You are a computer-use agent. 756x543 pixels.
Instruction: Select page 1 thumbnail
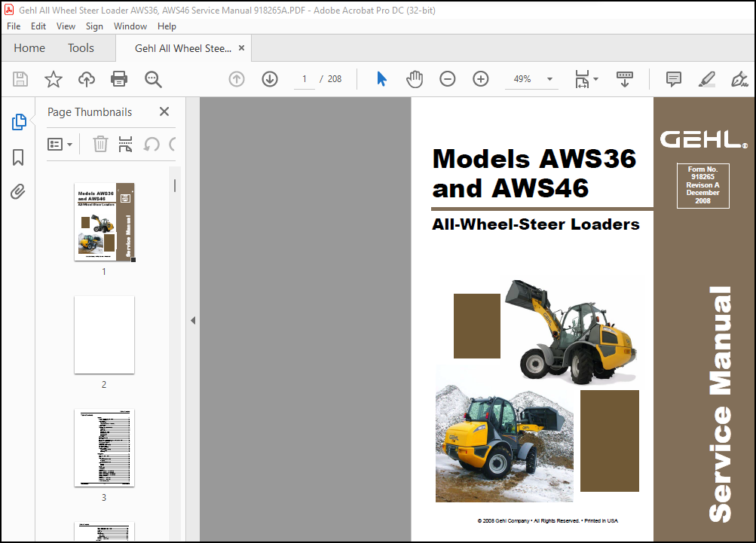click(x=104, y=221)
